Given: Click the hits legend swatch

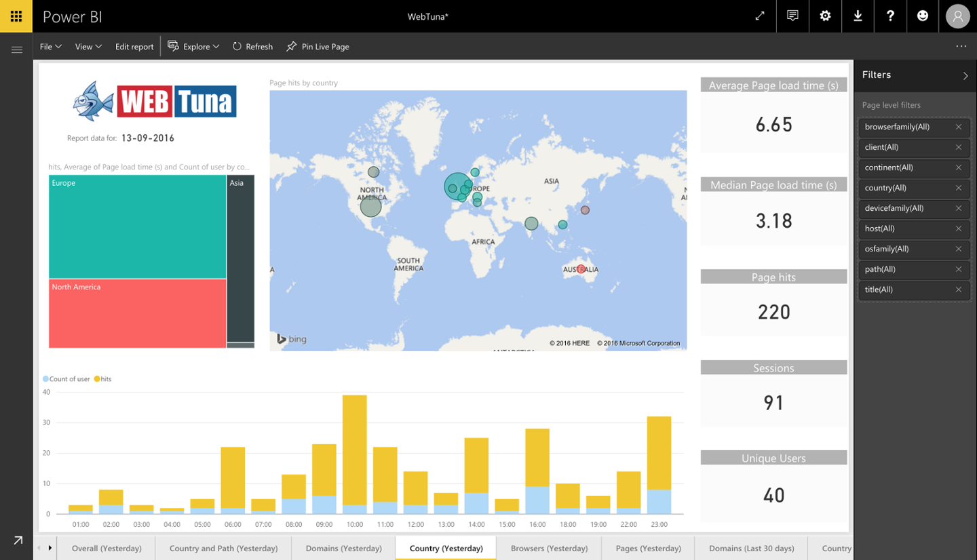Looking at the screenshot, I should (x=97, y=379).
